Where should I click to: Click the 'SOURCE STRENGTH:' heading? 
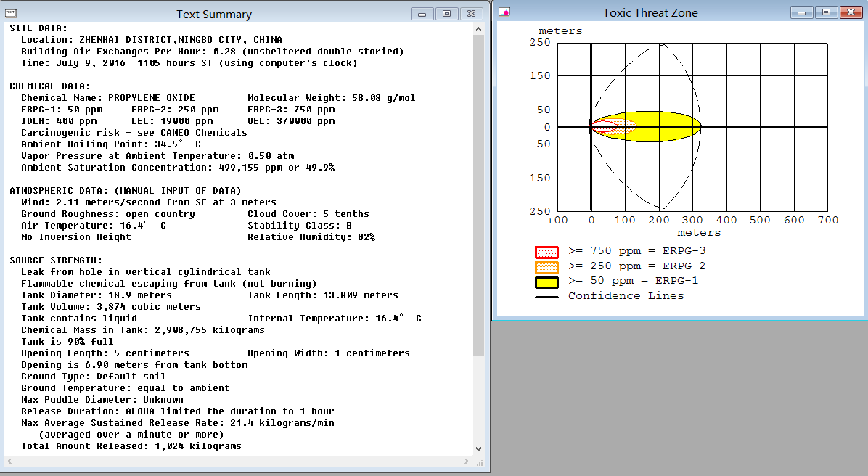pyautogui.click(x=56, y=260)
